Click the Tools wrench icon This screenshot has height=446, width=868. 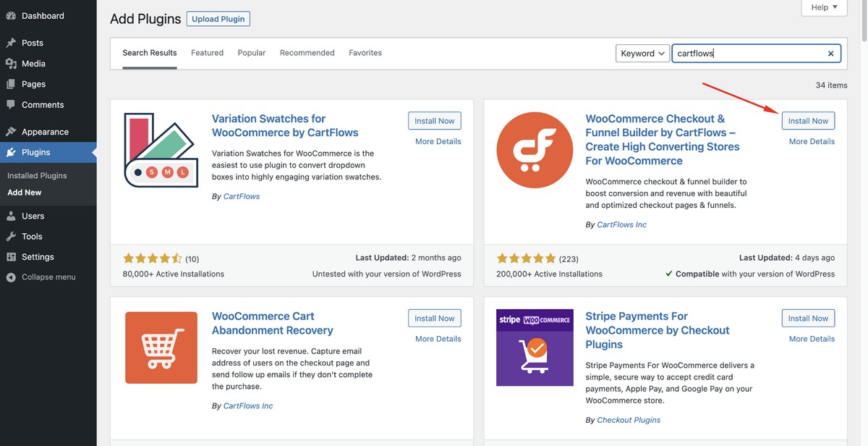tap(11, 236)
